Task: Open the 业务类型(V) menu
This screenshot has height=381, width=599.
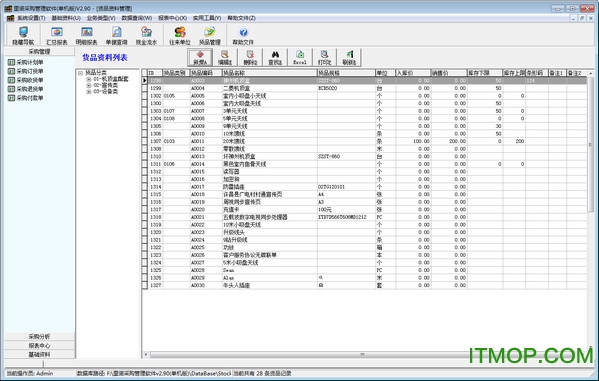Action: [x=101, y=18]
